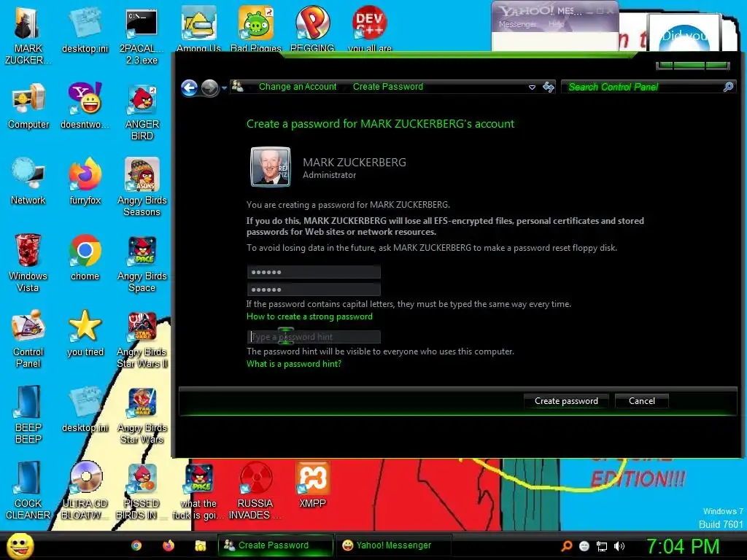The width and height of the screenshot is (747, 560).
Task: Open 'How to create a strong password' link
Action: pyautogui.click(x=309, y=316)
